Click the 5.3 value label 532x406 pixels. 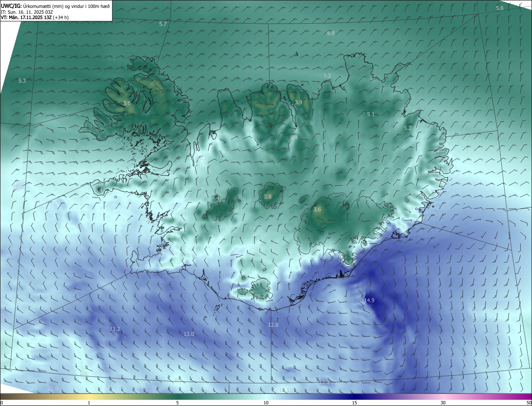(x=22, y=81)
